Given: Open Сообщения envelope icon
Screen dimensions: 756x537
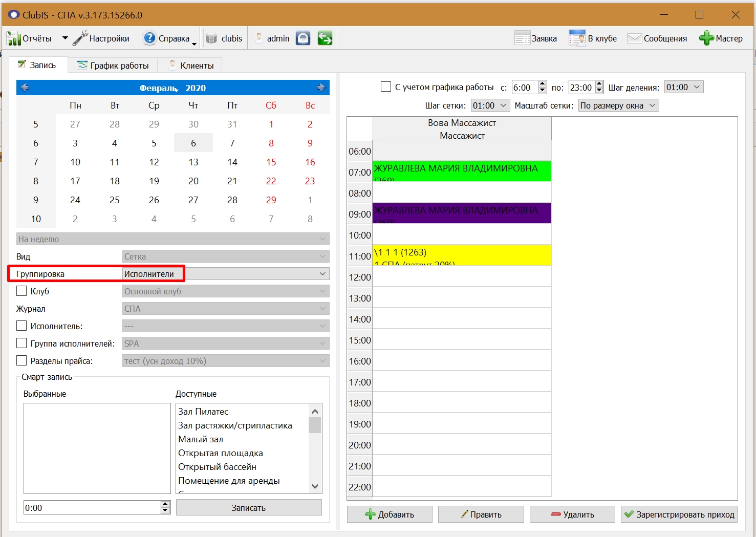Looking at the screenshot, I should 635,38.
